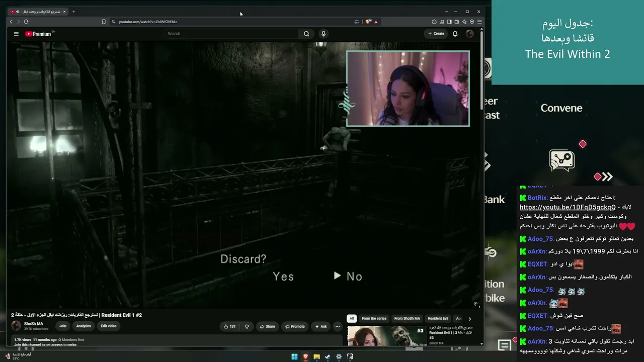Open the cast/install icon in address bar
Viewport: 644px width, 362px height.
(357, 22)
